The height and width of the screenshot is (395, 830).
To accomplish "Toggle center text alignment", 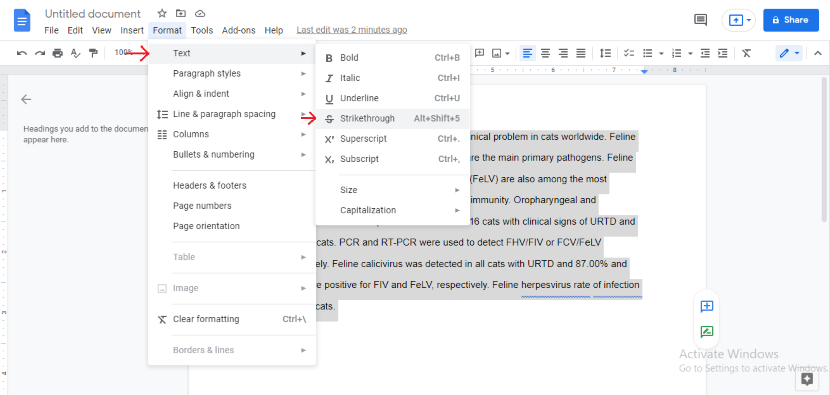I will pyautogui.click(x=545, y=53).
